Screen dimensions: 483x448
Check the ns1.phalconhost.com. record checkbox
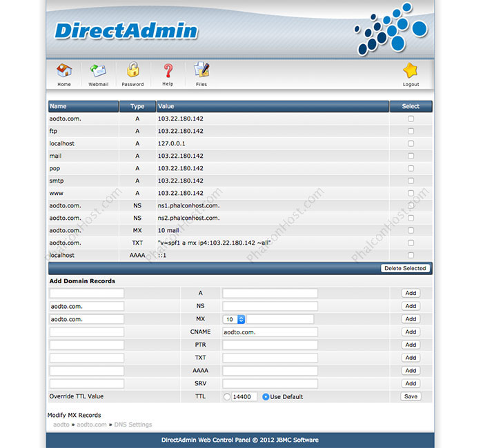[411, 205]
